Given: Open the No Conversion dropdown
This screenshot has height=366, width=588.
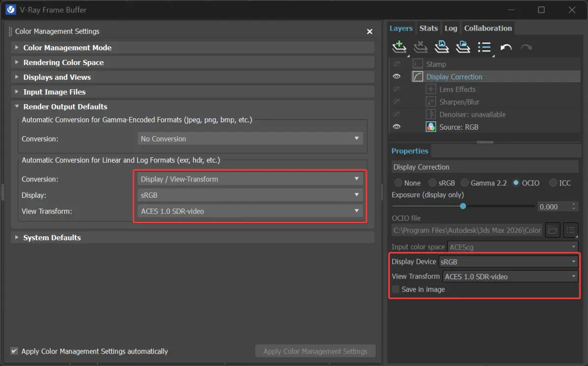Looking at the screenshot, I should point(250,139).
